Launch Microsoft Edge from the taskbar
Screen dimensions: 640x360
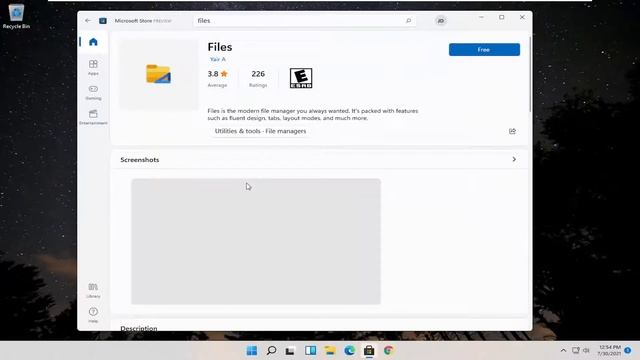[349, 351]
